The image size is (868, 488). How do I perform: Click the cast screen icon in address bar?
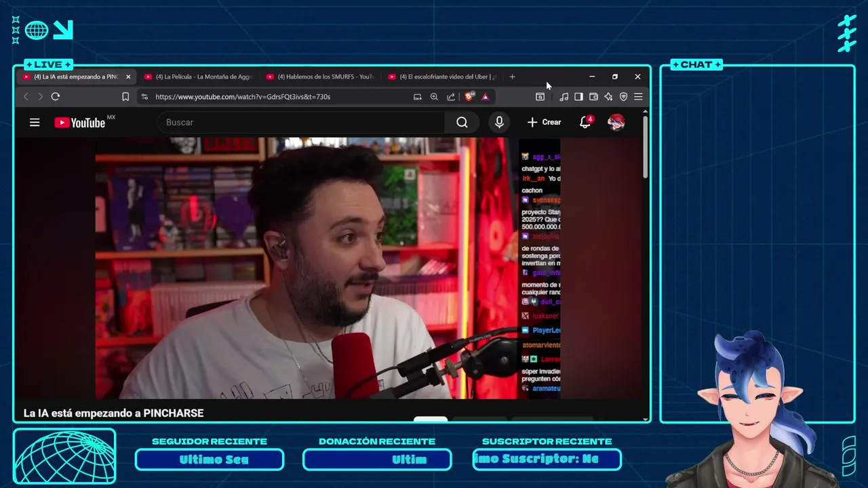(418, 97)
